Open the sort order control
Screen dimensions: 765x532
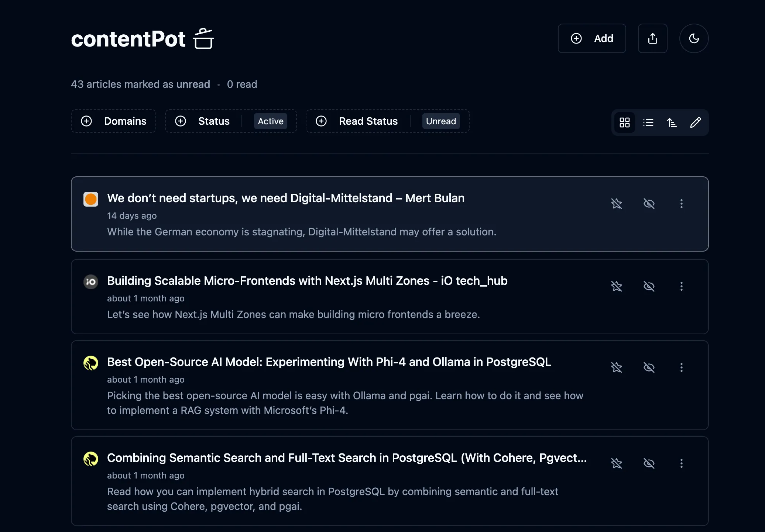tap(672, 122)
